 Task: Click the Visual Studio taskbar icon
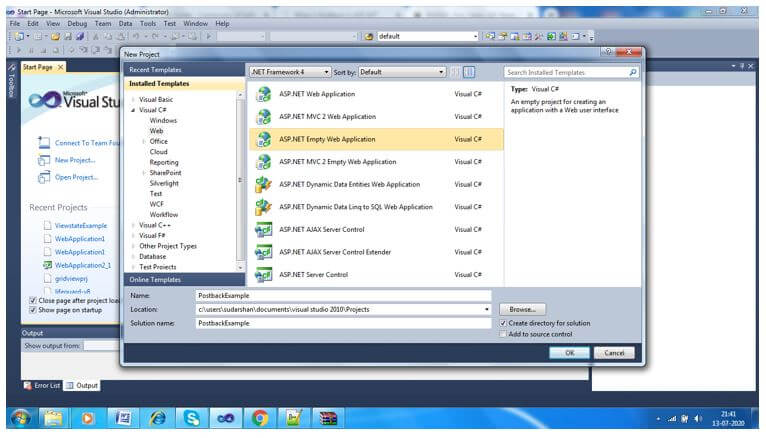(226, 418)
